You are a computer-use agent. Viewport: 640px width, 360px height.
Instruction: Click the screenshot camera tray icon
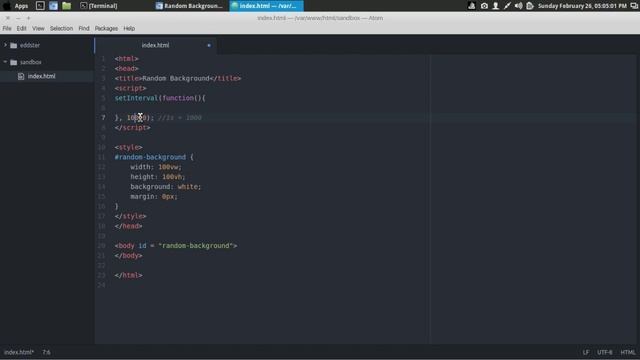coord(484,6)
